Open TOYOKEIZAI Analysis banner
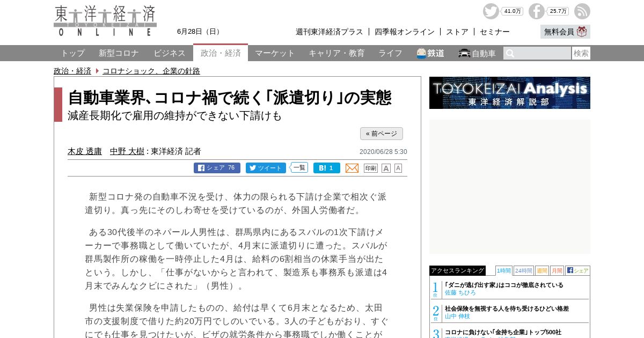This screenshot has width=644, height=338. pos(510,93)
